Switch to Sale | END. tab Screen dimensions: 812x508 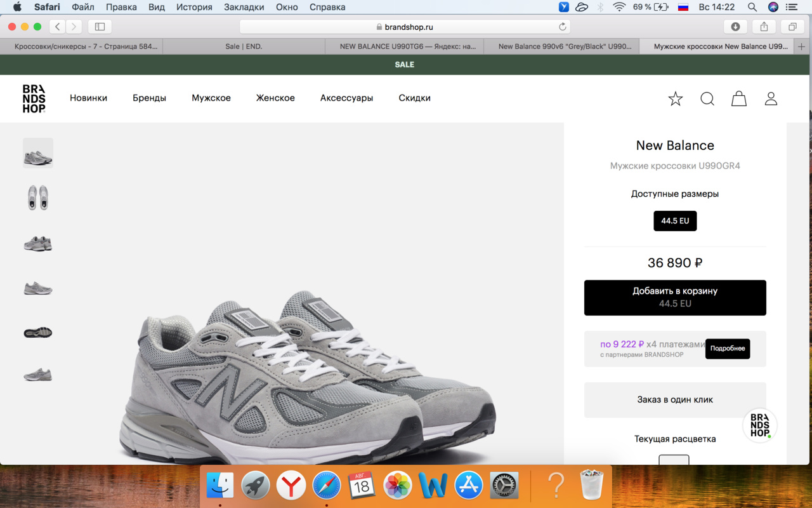(x=244, y=46)
